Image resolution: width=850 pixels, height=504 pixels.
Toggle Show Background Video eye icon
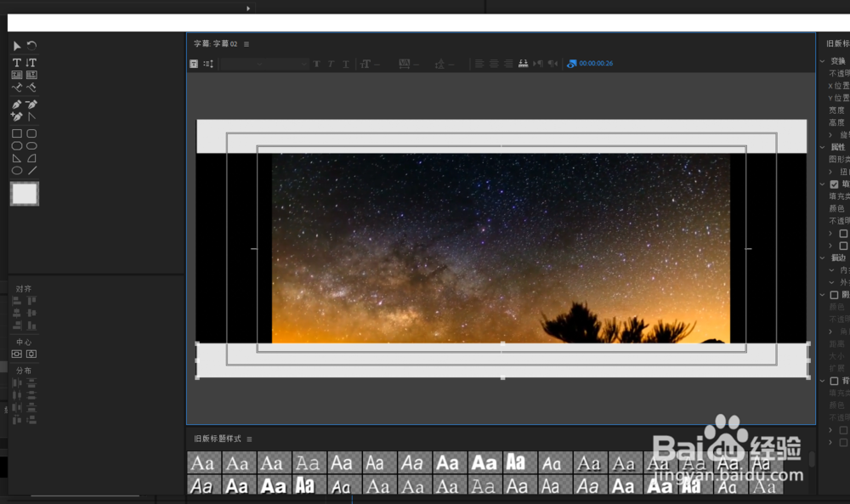(x=571, y=64)
